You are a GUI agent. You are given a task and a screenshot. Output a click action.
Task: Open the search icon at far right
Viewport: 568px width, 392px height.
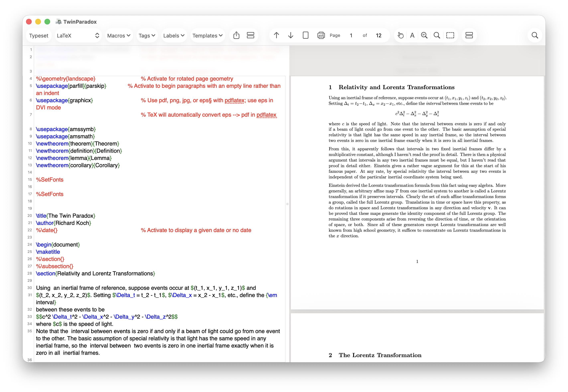535,35
